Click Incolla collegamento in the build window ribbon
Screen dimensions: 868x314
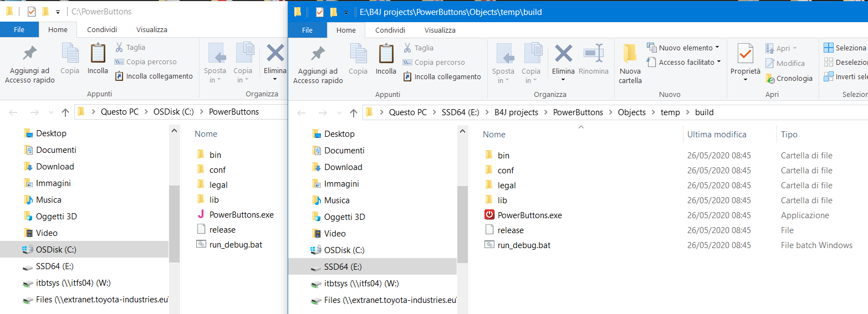tap(442, 77)
